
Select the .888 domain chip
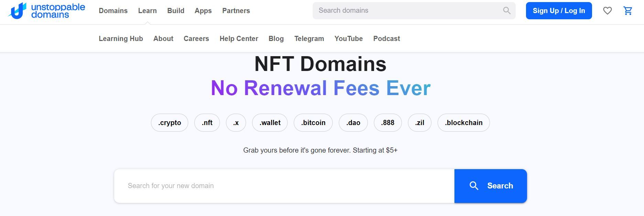click(x=388, y=123)
